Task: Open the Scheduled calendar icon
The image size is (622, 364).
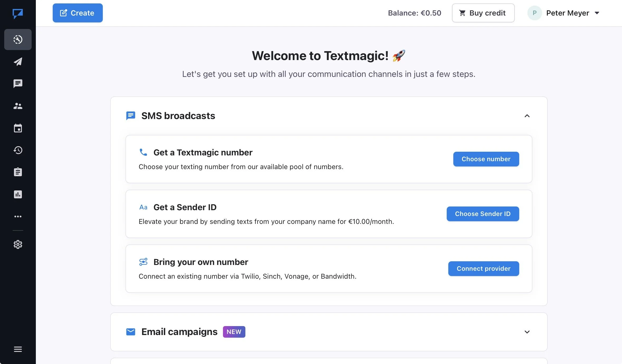Action: (18, 128)
